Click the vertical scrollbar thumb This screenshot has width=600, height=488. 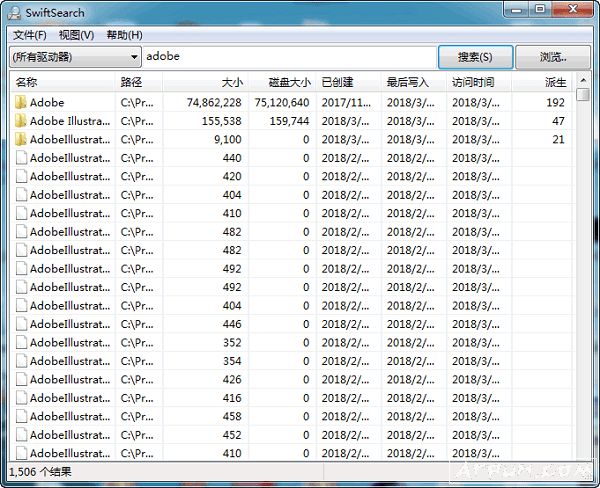(x=583, y=95)
